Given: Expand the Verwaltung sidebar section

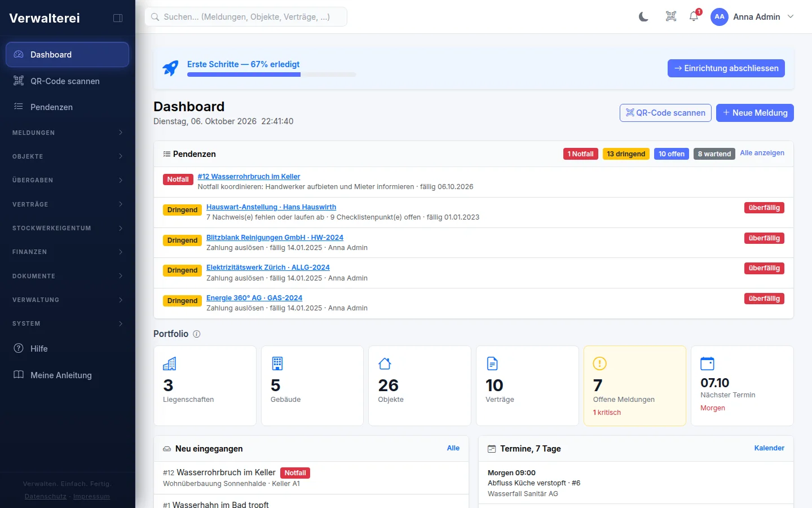Looking at the screenshot, I should (68, 300).
